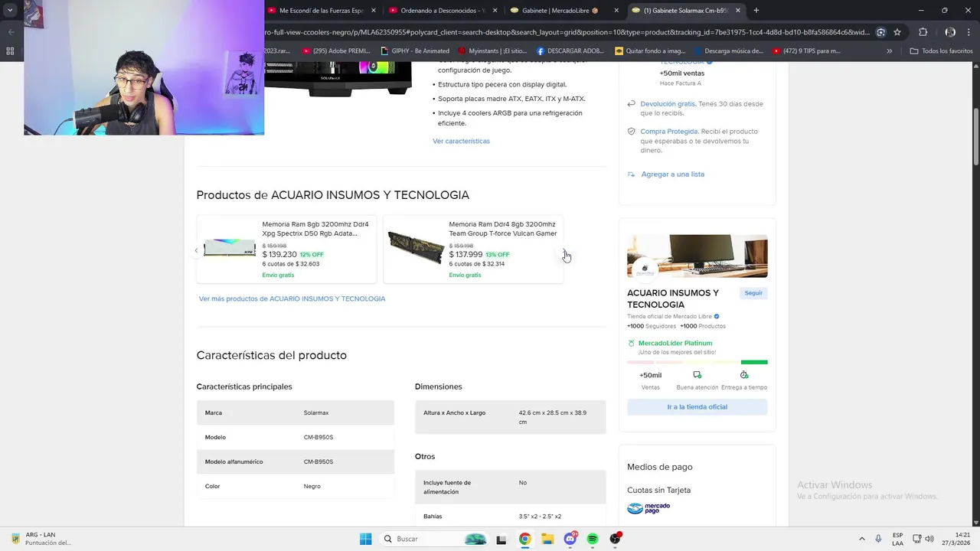
Task: Click 'Devolución gratis' link
Action: click(668, 103)
